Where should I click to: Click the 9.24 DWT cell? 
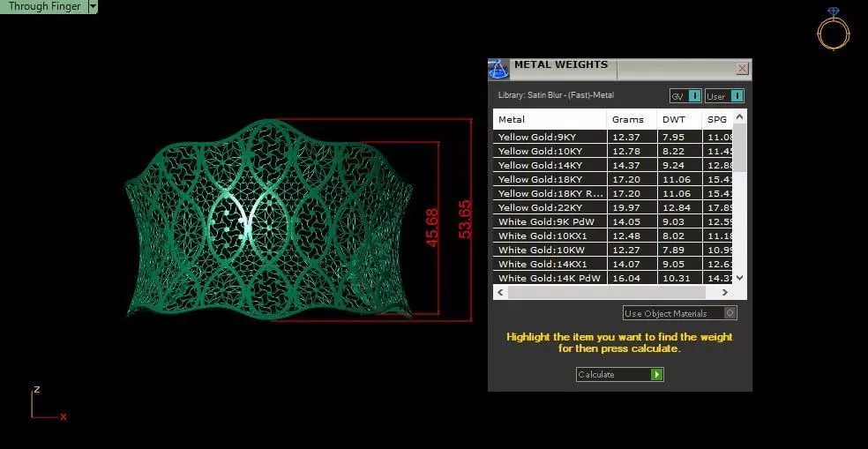[679, 165]
